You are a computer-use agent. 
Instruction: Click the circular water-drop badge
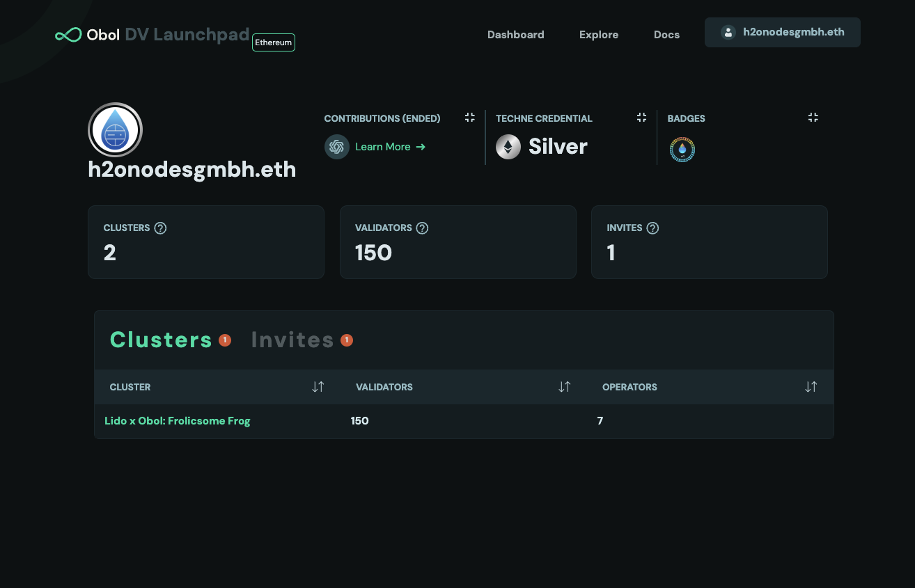coord(682,149)
